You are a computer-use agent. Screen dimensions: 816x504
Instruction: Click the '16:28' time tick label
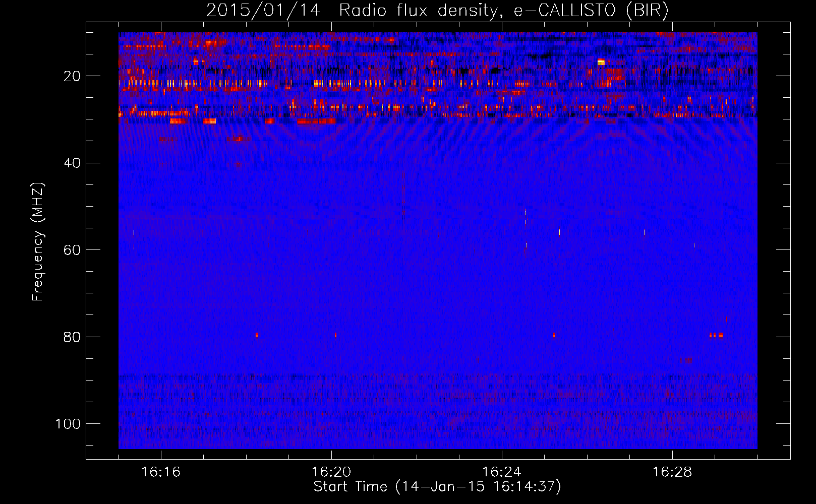coord(672,472)
